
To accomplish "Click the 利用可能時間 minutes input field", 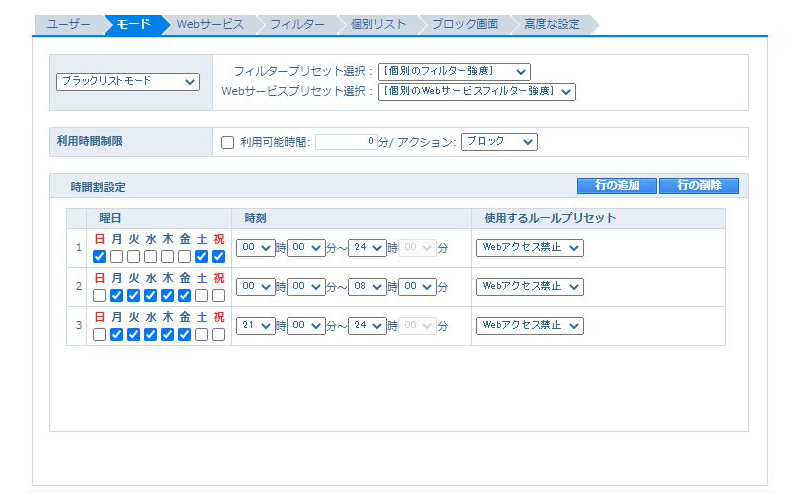I will (x=346, y=142).
